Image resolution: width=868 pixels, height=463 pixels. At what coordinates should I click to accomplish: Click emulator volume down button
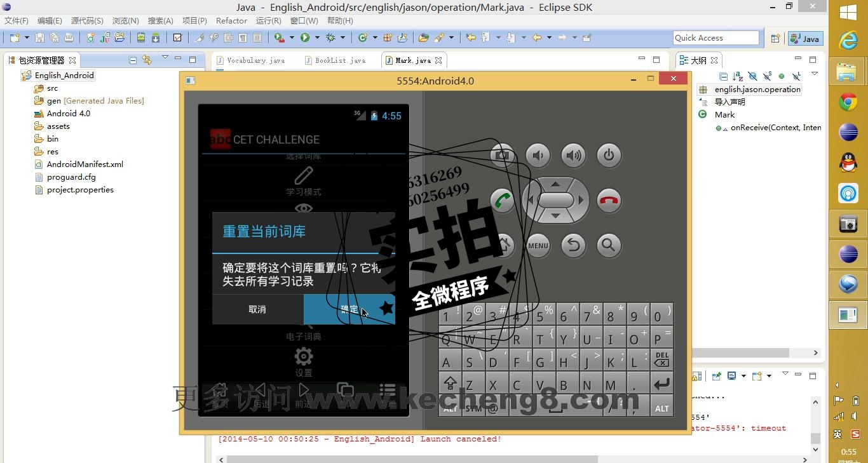point(538,155)
